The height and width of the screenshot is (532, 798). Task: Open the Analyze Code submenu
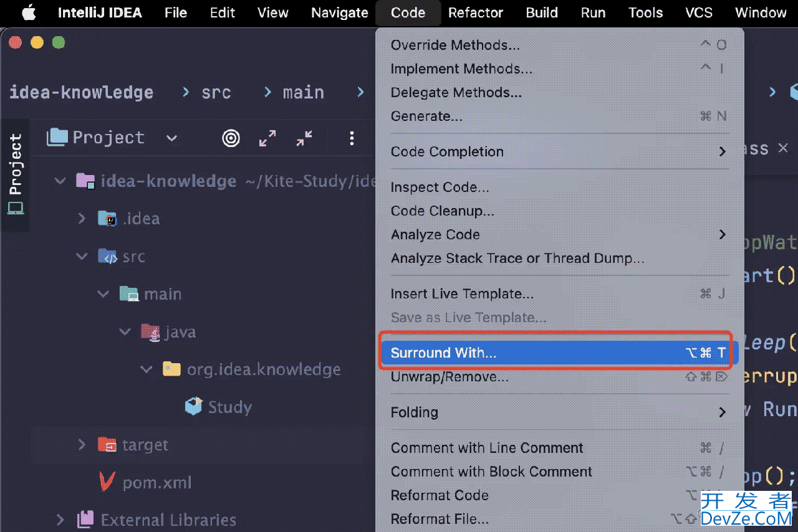(x=559, y=235)
